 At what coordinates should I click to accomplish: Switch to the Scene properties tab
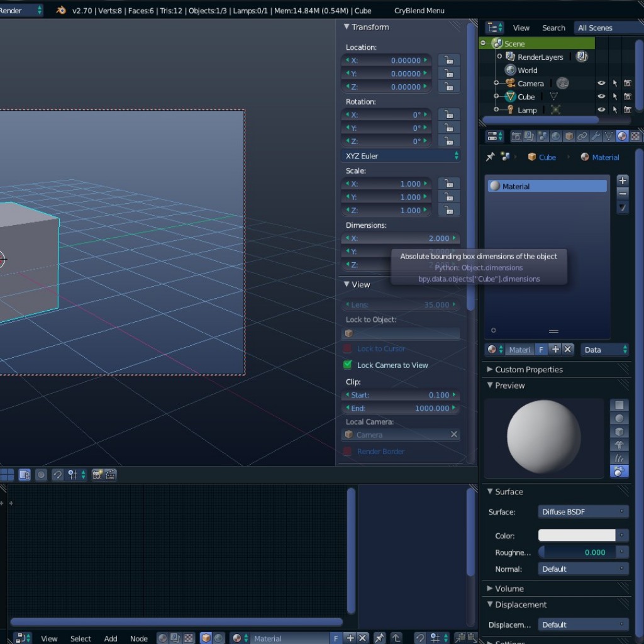542,136
